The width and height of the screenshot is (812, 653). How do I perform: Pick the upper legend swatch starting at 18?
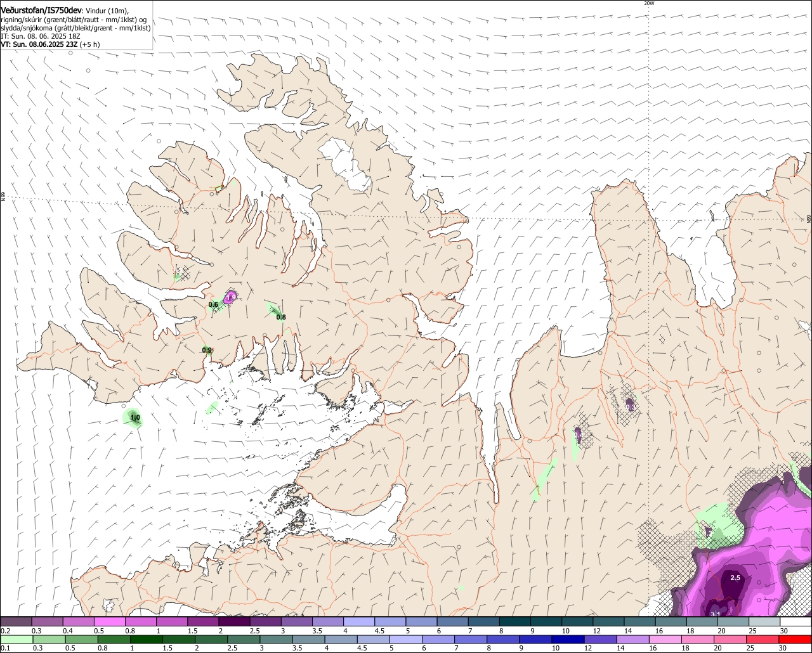(x=702, y=622)
